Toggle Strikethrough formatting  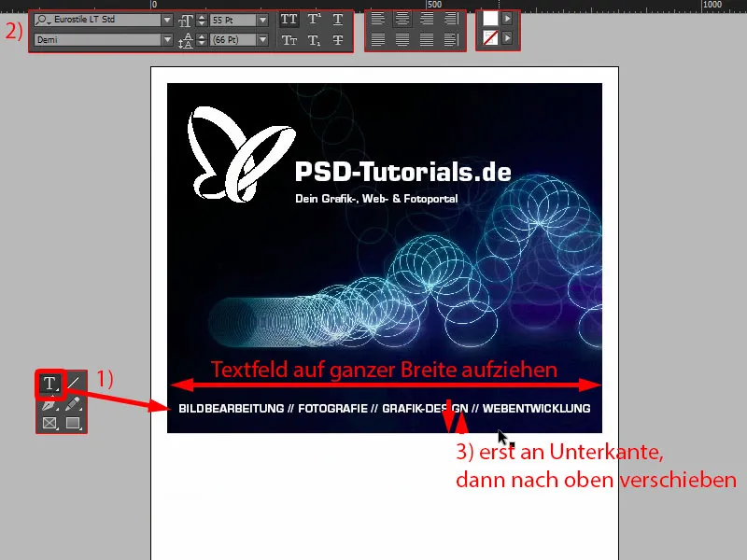338,40
